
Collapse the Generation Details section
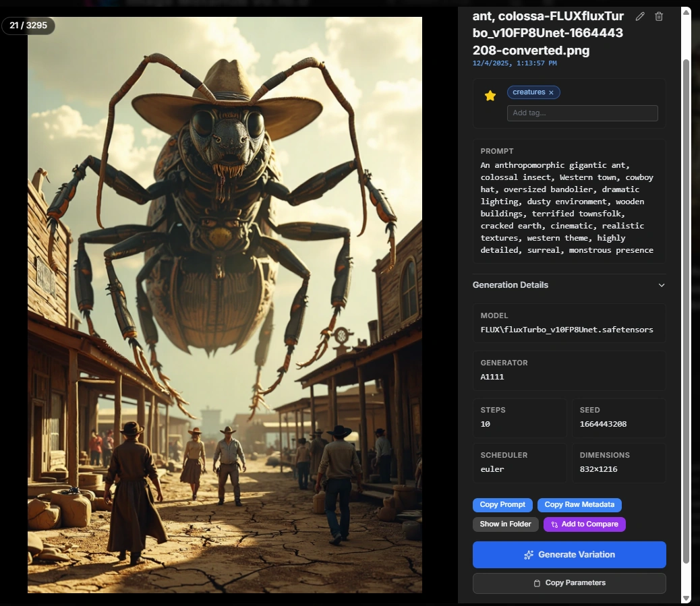(x=662, y=285)
